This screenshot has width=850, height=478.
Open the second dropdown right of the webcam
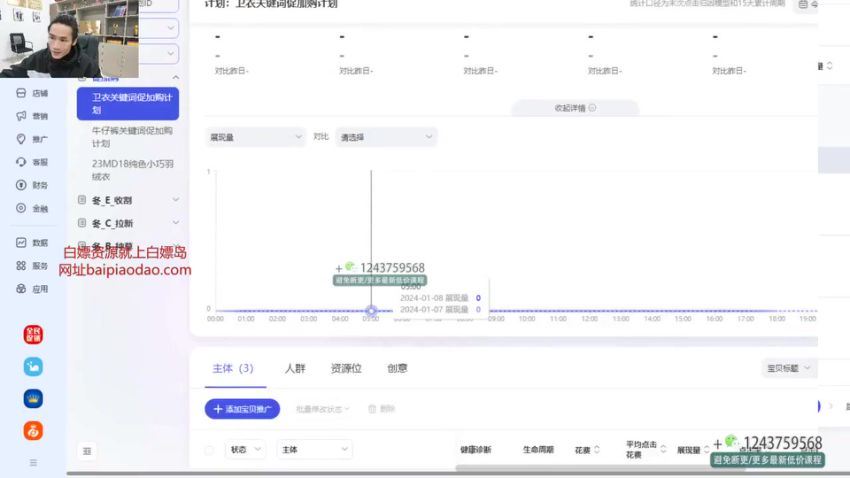(159, 54)
